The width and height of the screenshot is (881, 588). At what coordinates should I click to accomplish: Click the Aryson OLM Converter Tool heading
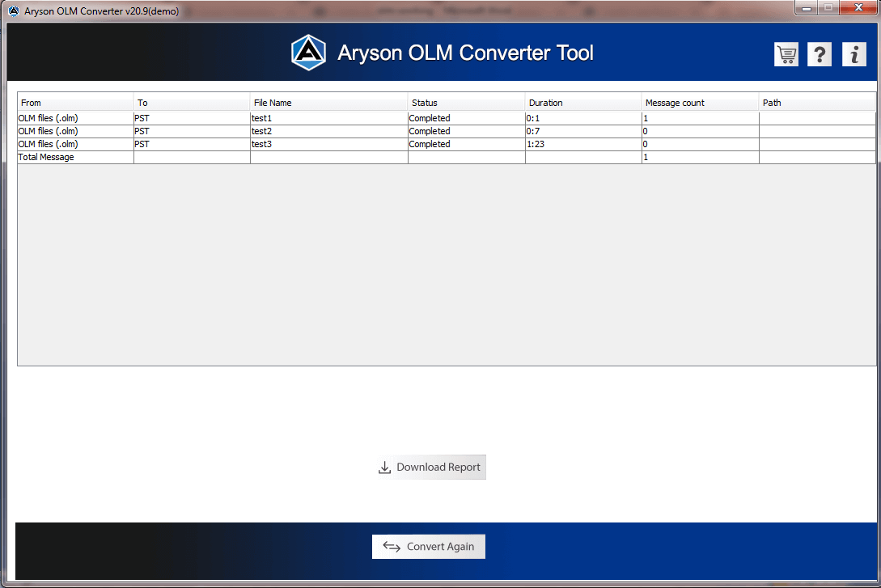pyautogui.click(x=465, y=53)
